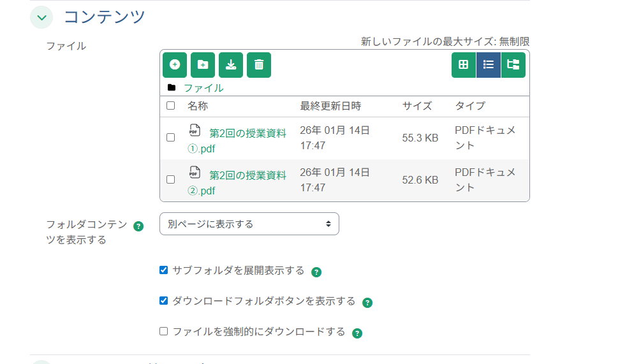Click the ファイル breadcrumb folder link
Image resolution: width=634 pixels, height=364 pixels.
coord(203,88)
